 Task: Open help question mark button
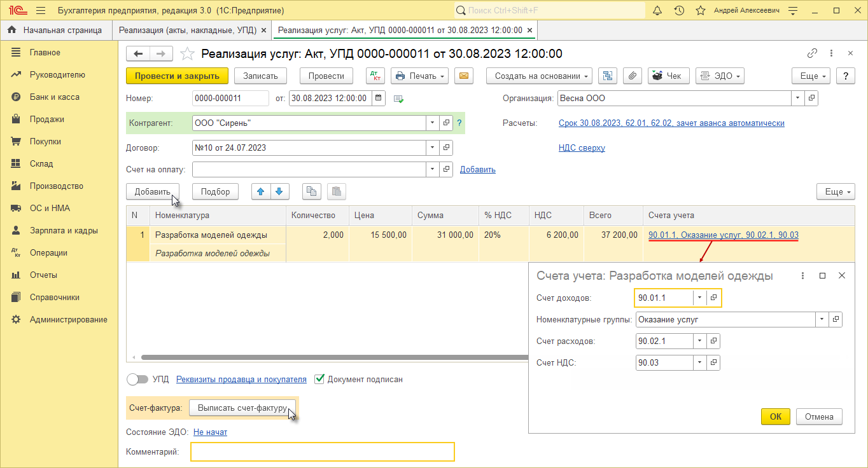pos(845,76)
